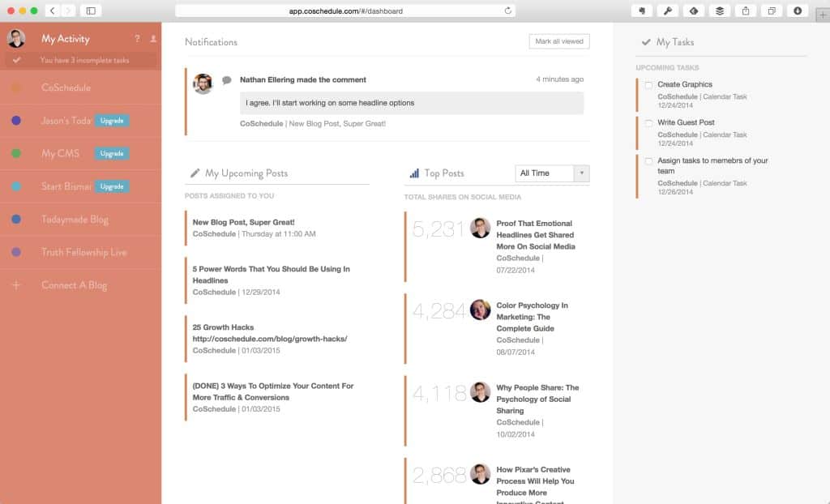Select the Truth Fellowship Live calendar
The width and height of the screenshot is (830, 504).
tap(79, 252)
